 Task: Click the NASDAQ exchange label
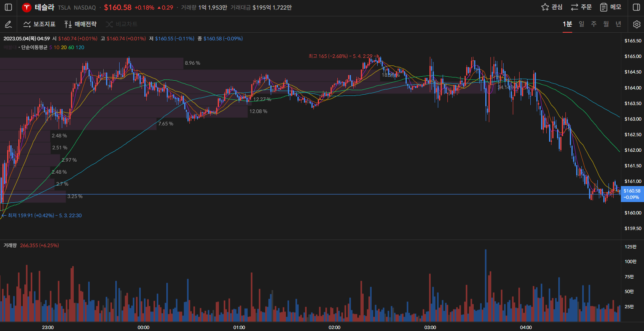pos(85,8)
